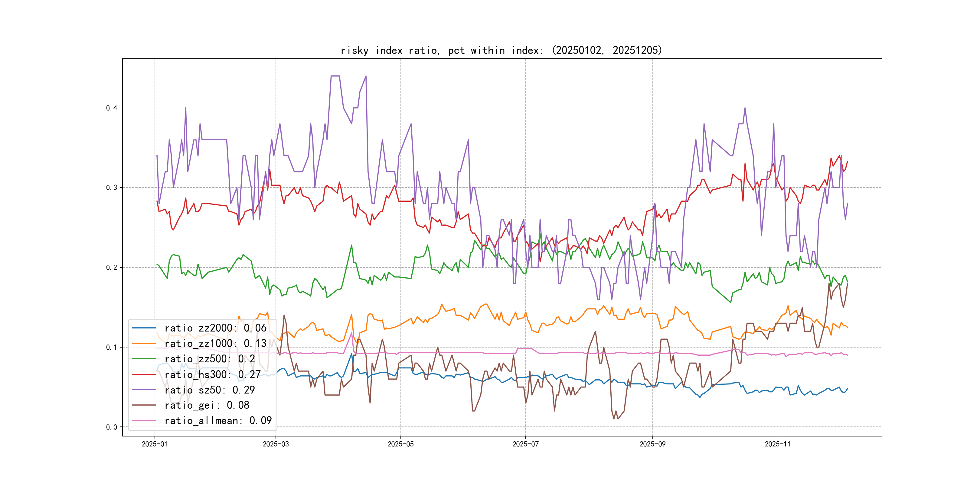Click the 2025-03 x-axis tick label

pyautogui.click(x=276, y=444)
